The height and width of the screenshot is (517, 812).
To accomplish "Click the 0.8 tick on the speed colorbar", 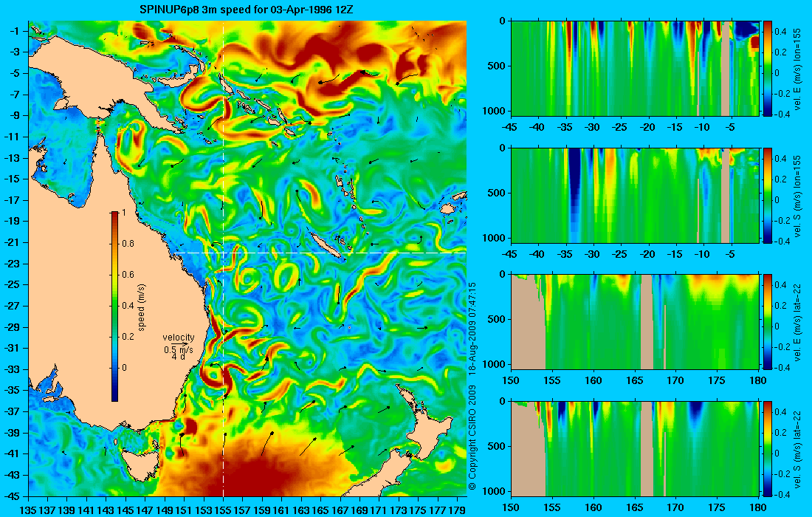I will coord(128,244).
